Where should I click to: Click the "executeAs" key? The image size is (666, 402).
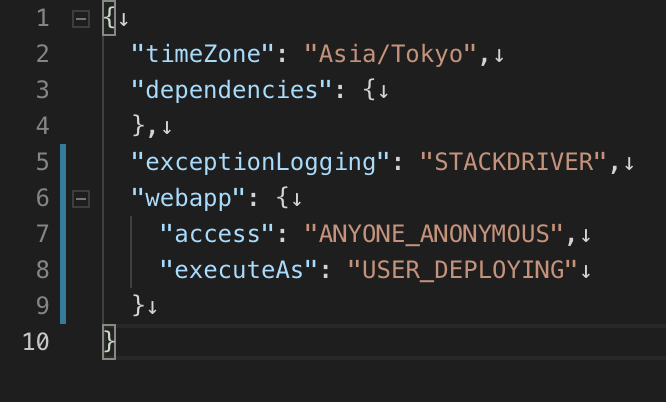click(239, 270)
